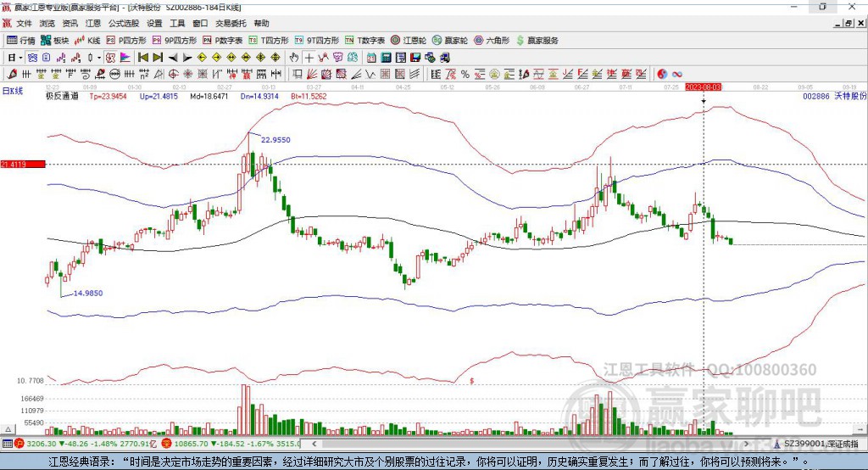
Task: Open the 设置 menu
Action: (x=154, y=23)
